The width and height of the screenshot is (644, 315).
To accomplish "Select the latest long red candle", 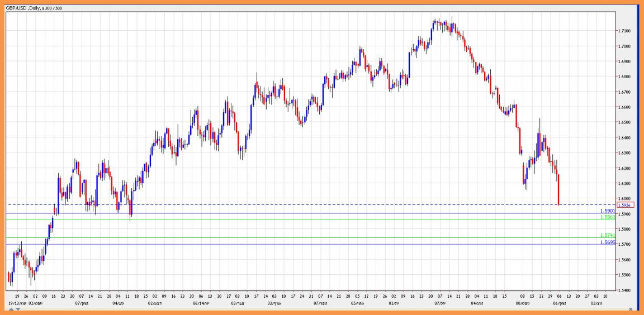I will 558,189.
